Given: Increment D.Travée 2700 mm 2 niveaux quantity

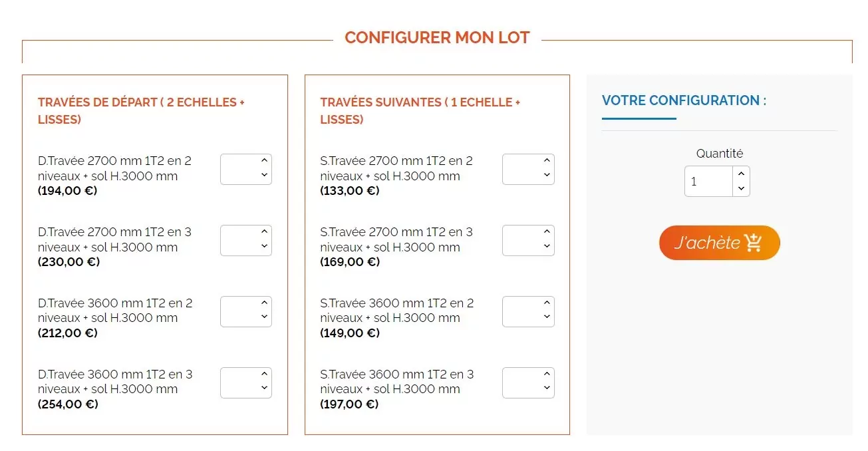Looking at the screenshot, I should pyautogui.click(x=264, y=160).
